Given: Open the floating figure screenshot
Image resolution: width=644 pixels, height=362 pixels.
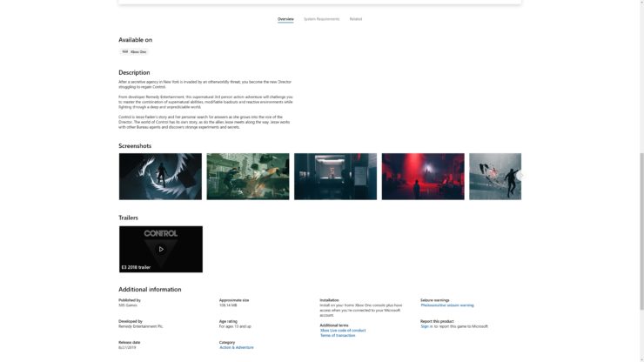Looking at the screenshot, I should tap(495, 177).
